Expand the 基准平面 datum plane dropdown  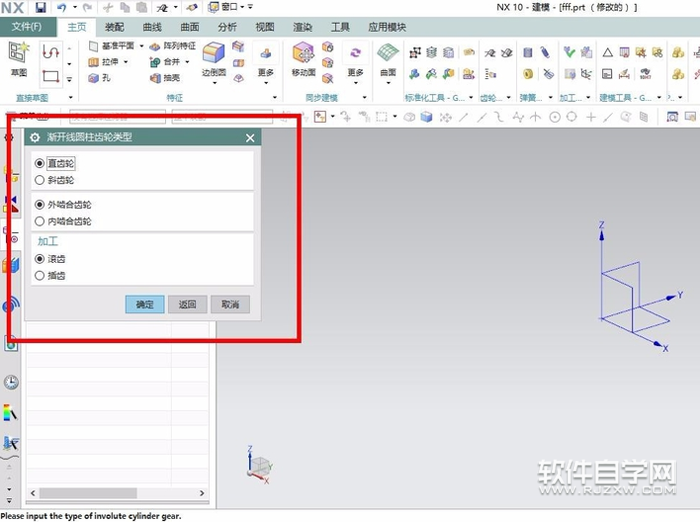click(141, 46)
